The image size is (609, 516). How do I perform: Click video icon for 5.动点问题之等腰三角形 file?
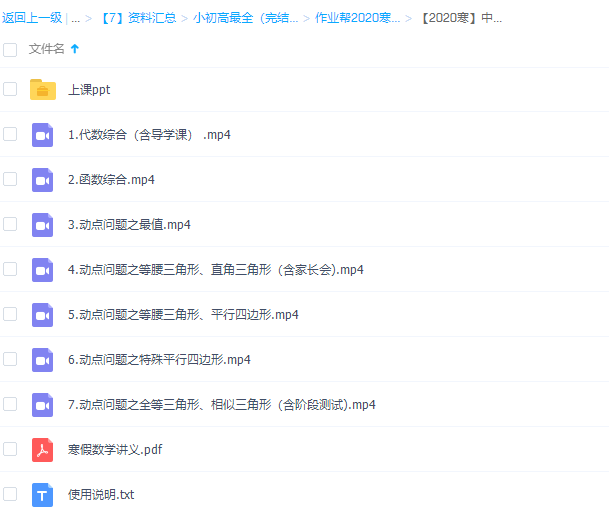pos(42,315)
